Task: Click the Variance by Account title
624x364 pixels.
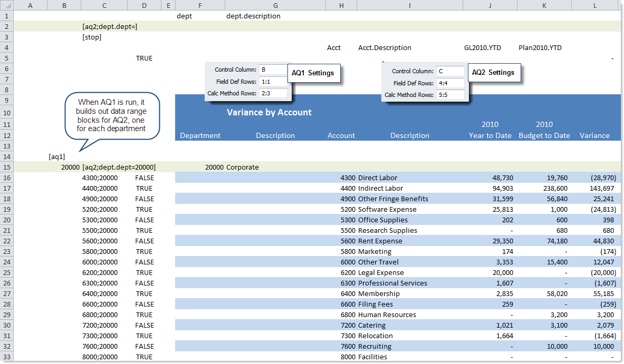Action: (269, 112)
